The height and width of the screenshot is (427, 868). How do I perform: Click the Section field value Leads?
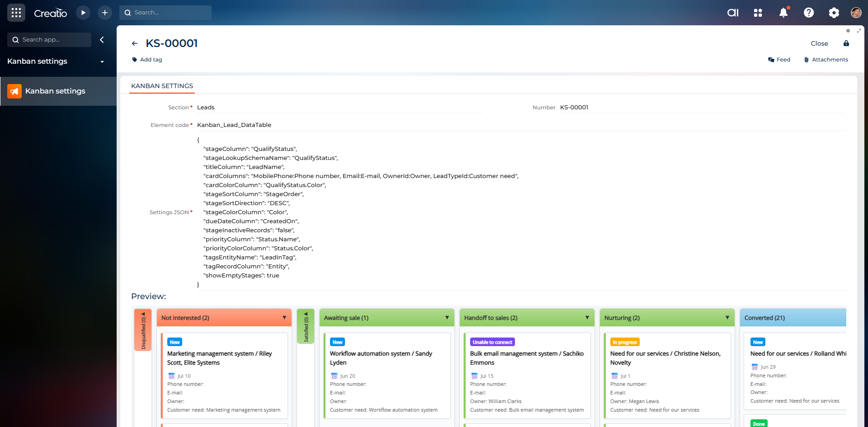(340, 108)
